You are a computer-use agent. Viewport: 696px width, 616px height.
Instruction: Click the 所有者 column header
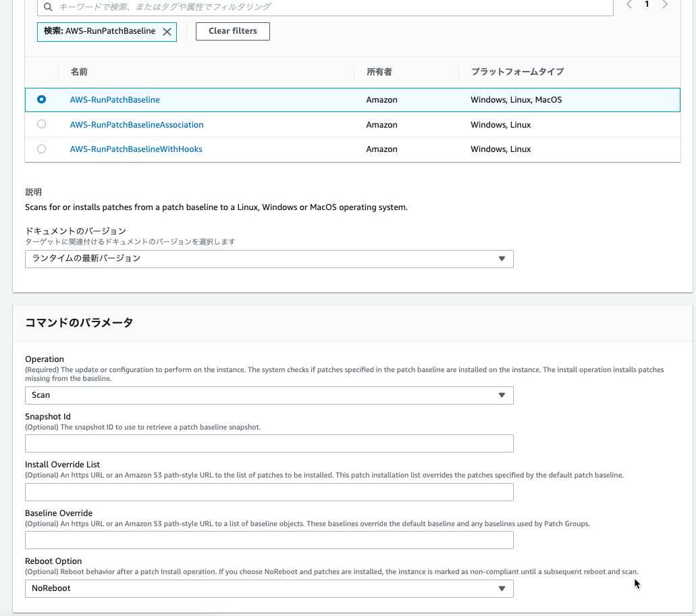tap(379, 72)
